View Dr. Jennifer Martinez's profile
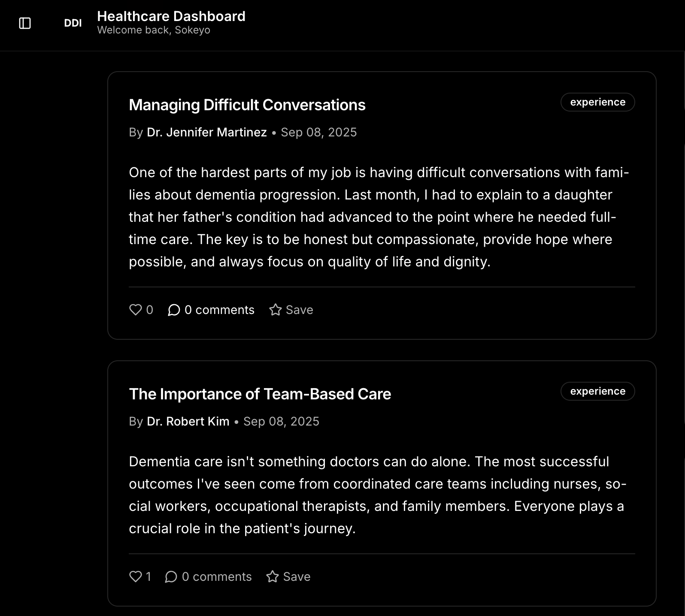Viewport: 685px width, 616px height. 207,132
